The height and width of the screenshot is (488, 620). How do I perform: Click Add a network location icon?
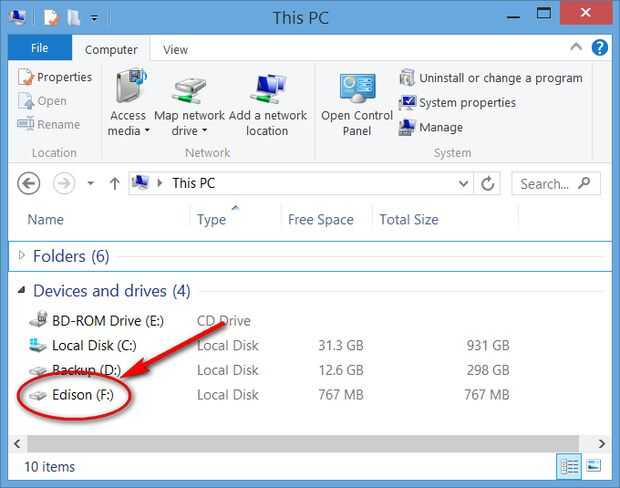pos(267,90)
